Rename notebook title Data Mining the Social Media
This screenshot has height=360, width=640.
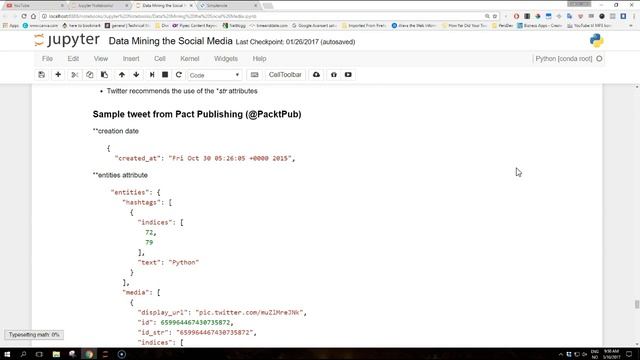pos(171,41)
